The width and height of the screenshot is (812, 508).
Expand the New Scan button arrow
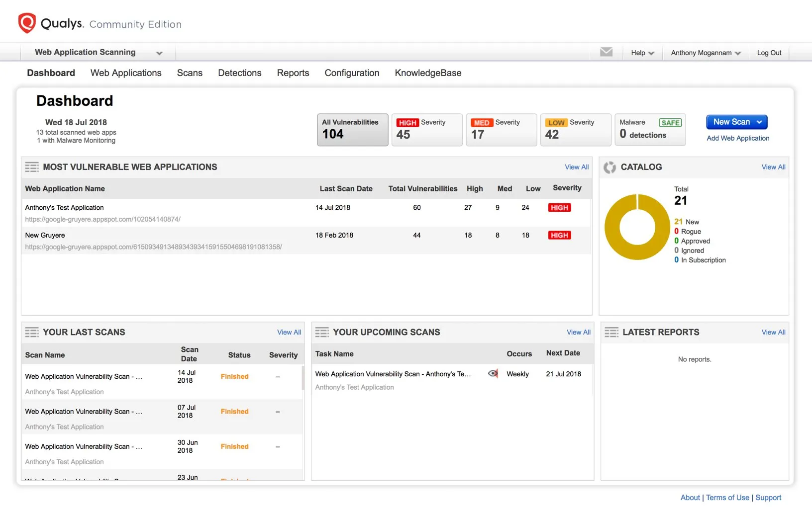point(759,122)
